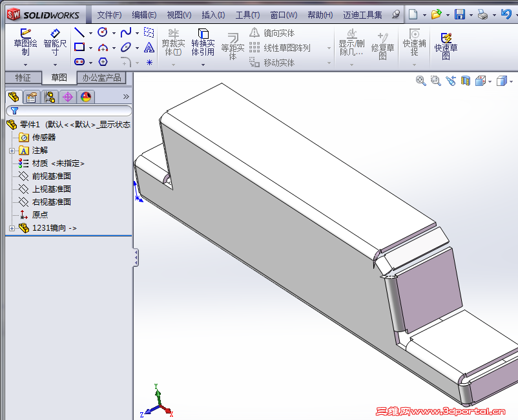This screenshot has width=518, height=420.
Task: Open the 工具(T) menu
Action: (x=247, y=15)
